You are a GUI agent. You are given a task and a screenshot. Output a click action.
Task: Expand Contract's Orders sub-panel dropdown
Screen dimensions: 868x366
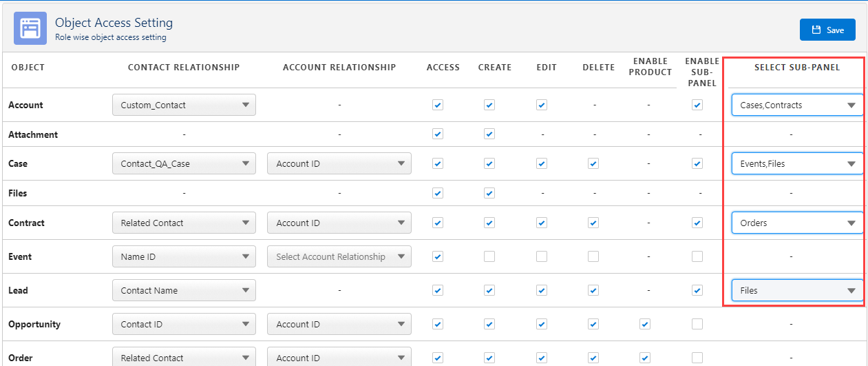[x=797, y=223]
